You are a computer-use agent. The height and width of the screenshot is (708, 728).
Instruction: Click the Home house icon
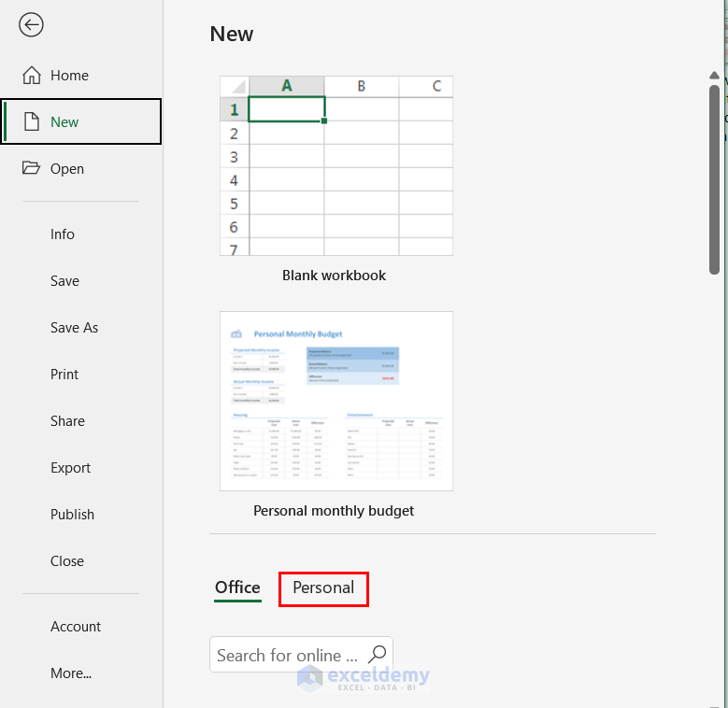click(32, 76)
